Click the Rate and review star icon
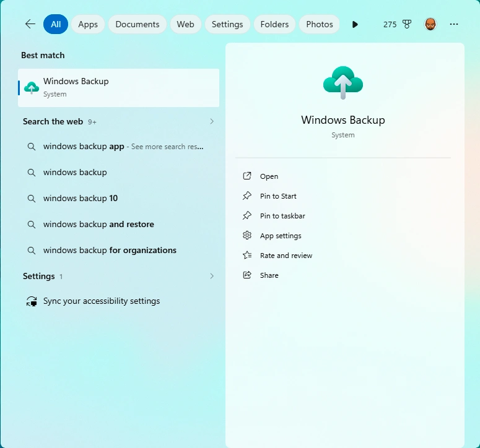The image size is (480, 448). [247, 255]
